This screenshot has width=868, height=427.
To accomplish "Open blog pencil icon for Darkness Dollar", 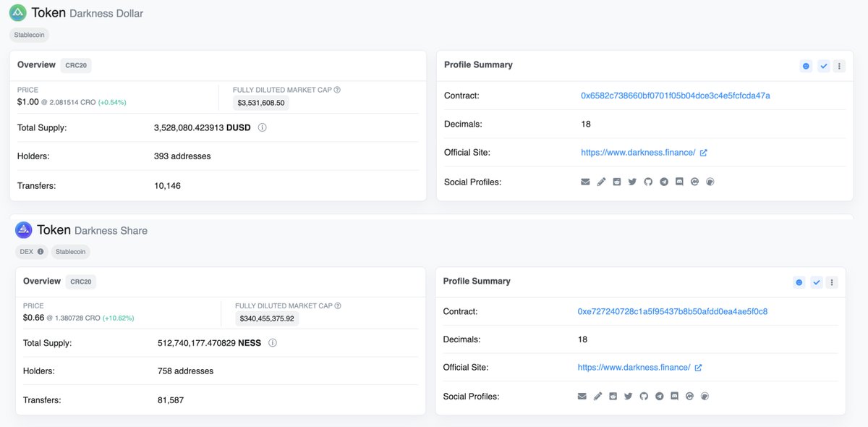I will pyautogui.click(x=601, y=182).
